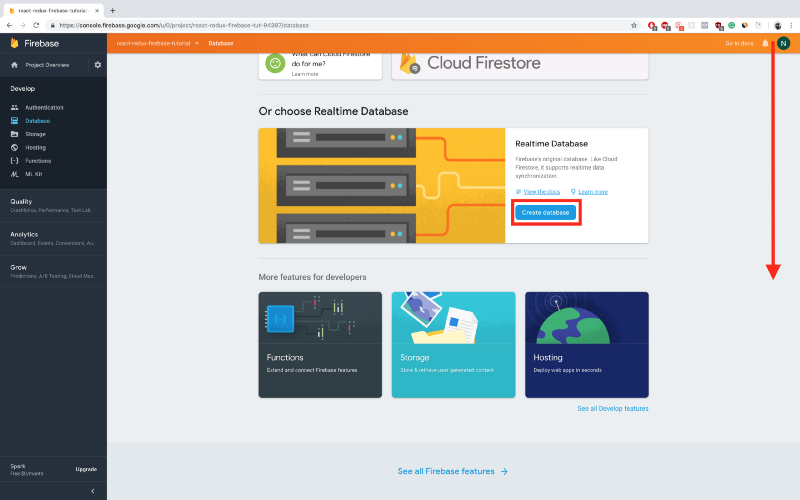Open notifications bell icon
The width and height of the screenshot is (800, 500).
765,43
